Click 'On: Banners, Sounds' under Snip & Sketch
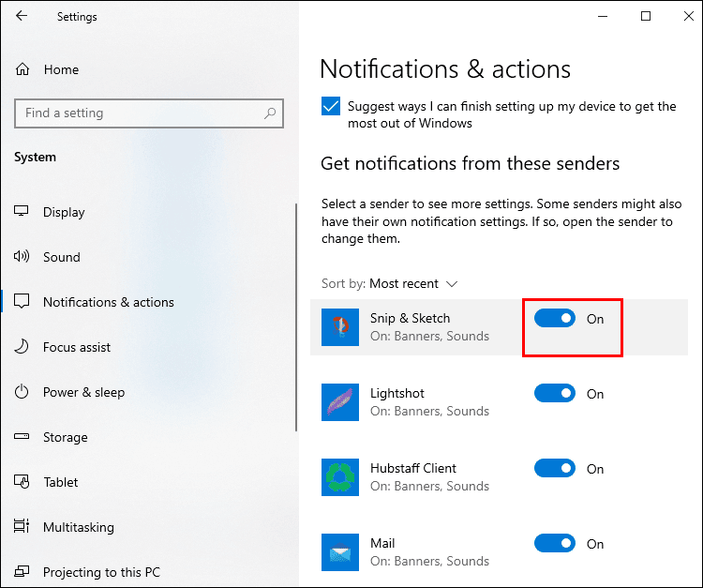703x588 pixels. tap(429, 337)
